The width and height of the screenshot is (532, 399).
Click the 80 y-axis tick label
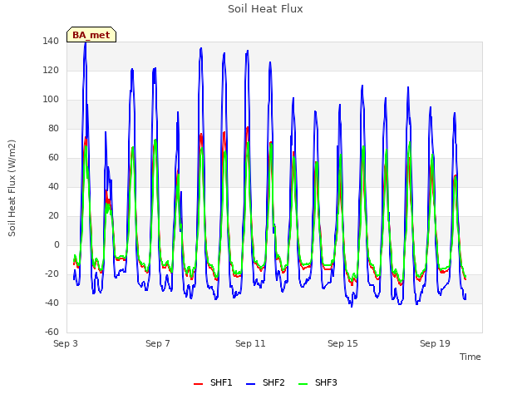tap(53, 129)
